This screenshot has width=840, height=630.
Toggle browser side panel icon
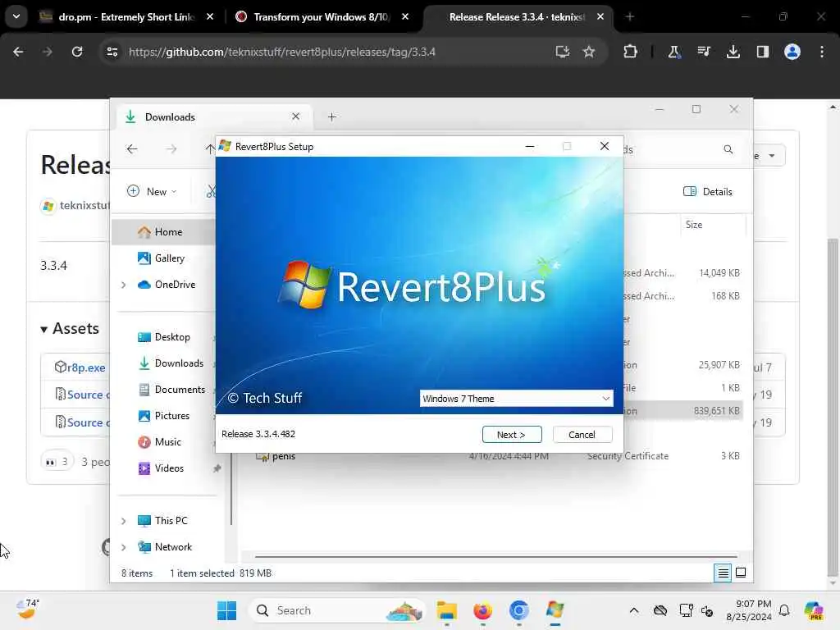click(x=762, y=52)
